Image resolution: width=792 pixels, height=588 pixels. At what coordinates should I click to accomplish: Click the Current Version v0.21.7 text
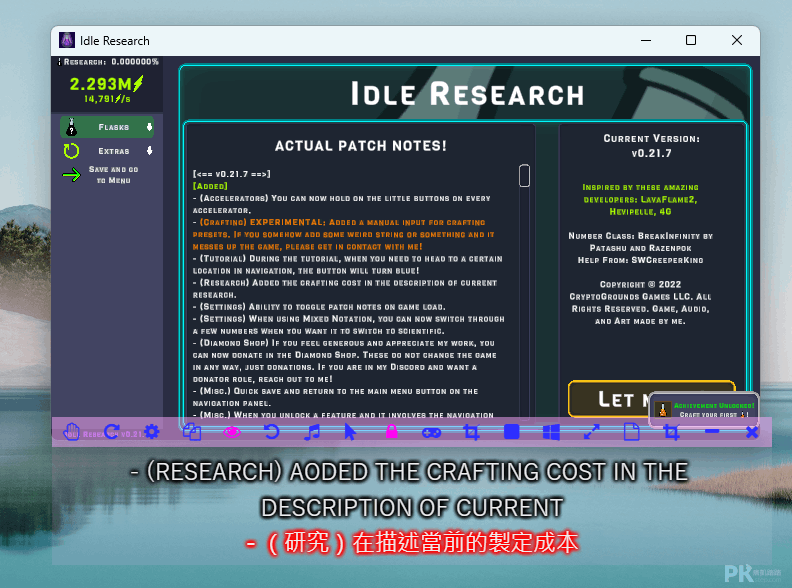coord(652,145)
